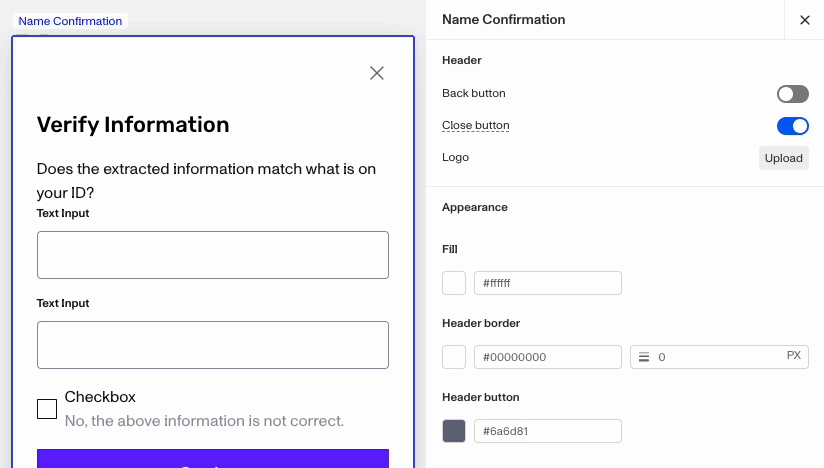Viewport: 824px width, 468px height.
Task: Edit the Header button hex value #6a6d81
Action: click(548, 431)
